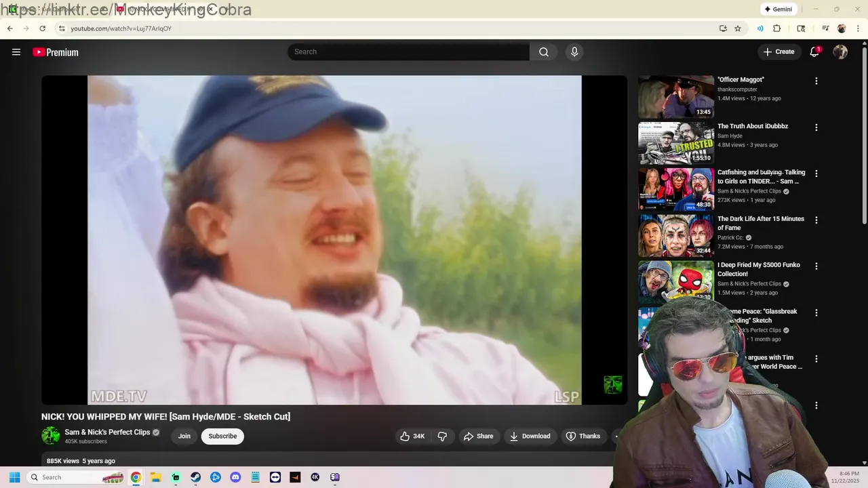
Task: Send Thanks using the Thanks button
Action: 583,436
